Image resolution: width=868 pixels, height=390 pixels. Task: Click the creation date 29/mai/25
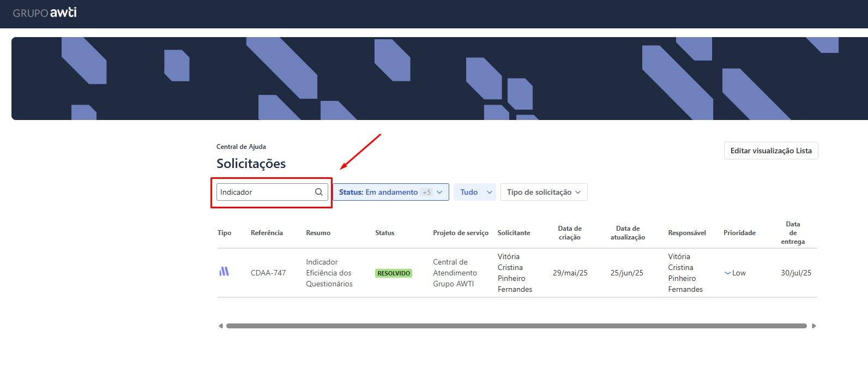pos(570,273)
